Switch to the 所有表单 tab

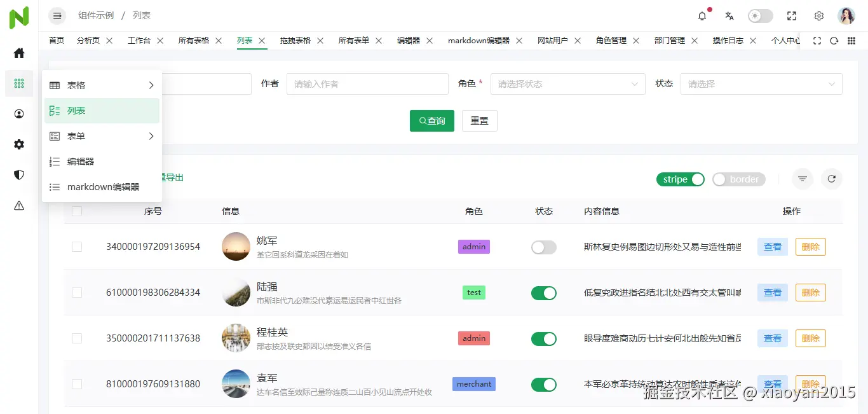pos(354,40)
